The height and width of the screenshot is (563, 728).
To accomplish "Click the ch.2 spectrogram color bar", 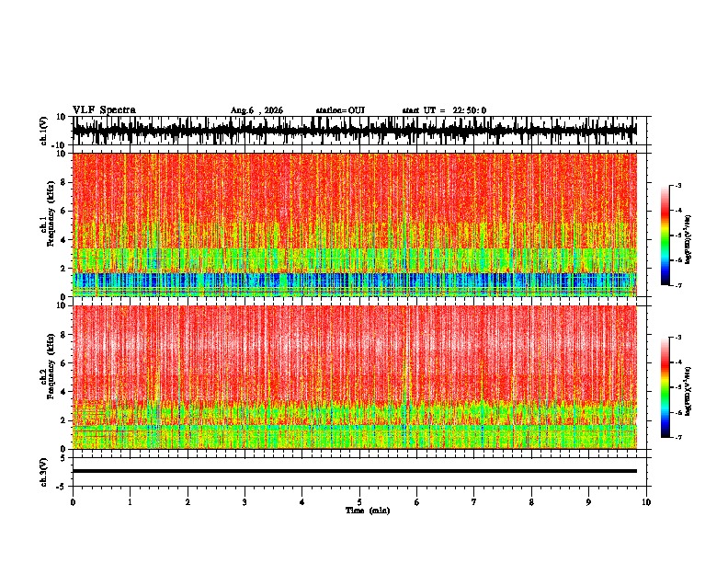I will tap(665, 387).
